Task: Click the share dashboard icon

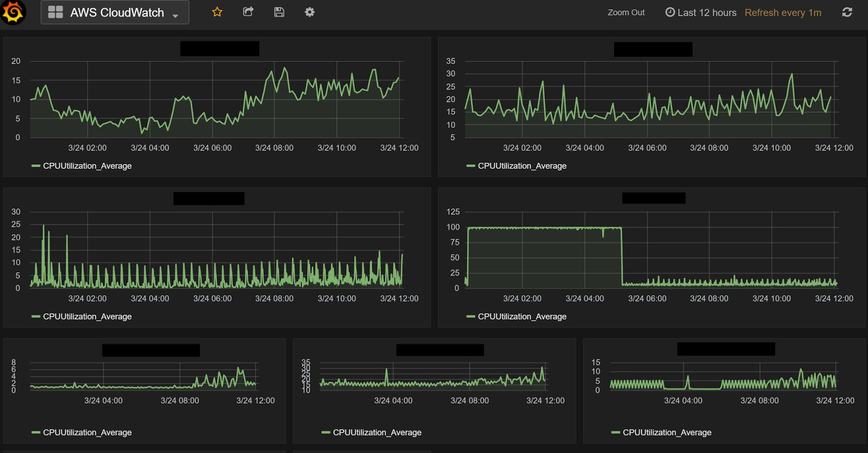Action: tap(248, 12)
